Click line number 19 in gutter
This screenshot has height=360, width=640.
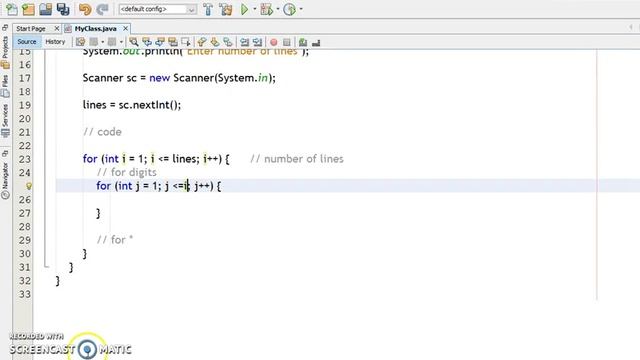[24, 105]
